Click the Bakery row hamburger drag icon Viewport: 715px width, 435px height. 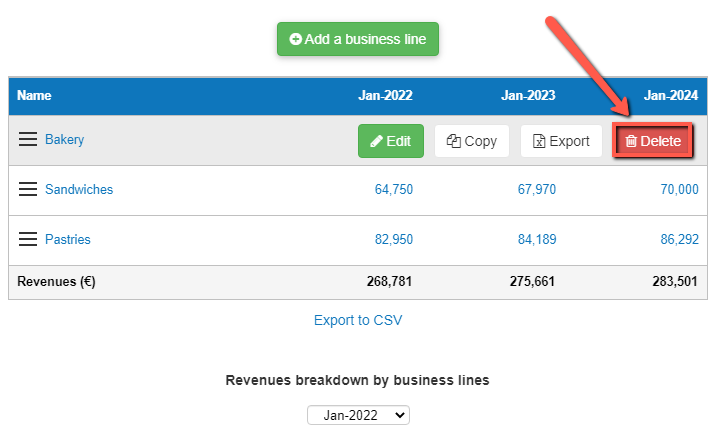pos(28,140)
